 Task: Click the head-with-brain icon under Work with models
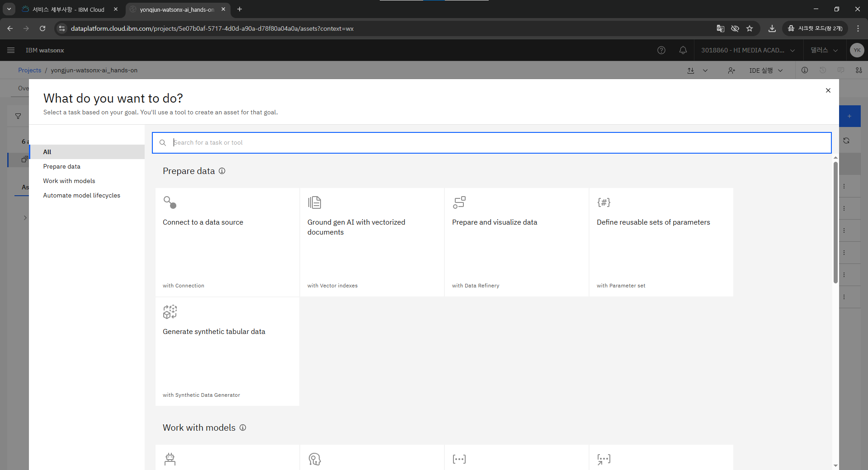315,459
